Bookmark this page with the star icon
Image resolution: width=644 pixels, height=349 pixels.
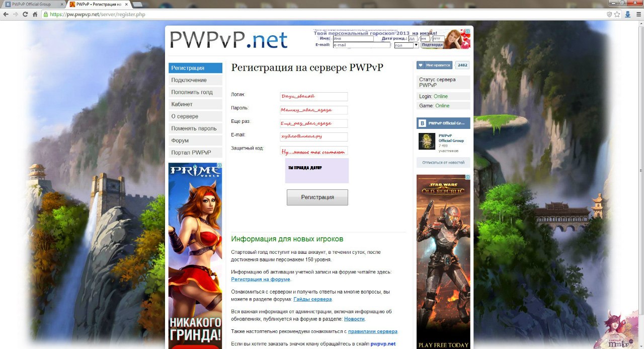617,14
